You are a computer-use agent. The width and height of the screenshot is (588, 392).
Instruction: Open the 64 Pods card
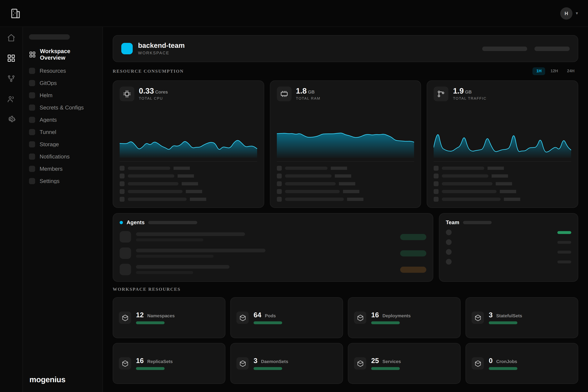click(x=287, y=318)
